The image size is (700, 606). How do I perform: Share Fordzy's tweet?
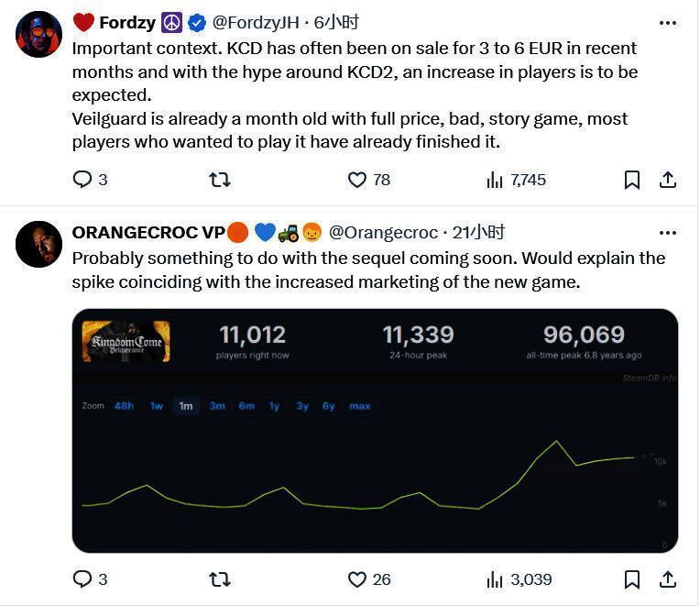pos(668,180)
